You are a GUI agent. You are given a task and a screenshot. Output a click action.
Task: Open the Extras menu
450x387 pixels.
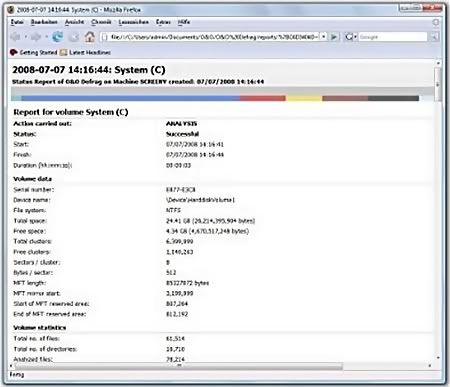click(x=163, y=22)
